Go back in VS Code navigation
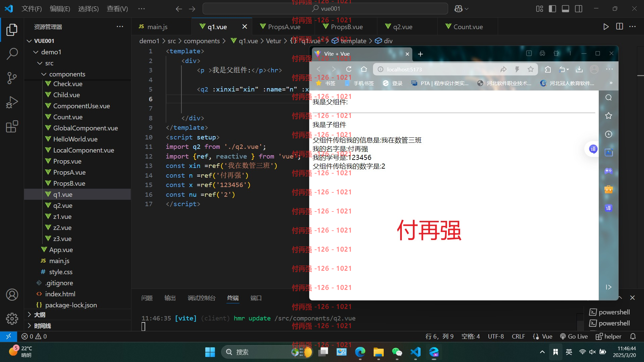Image resolution: width=644 pixels, height=362 pixels. pyautogui.click(x=179, y=9)
